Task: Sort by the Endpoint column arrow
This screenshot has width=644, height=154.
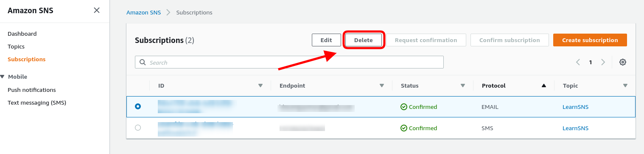Action: tap(382, 86)
